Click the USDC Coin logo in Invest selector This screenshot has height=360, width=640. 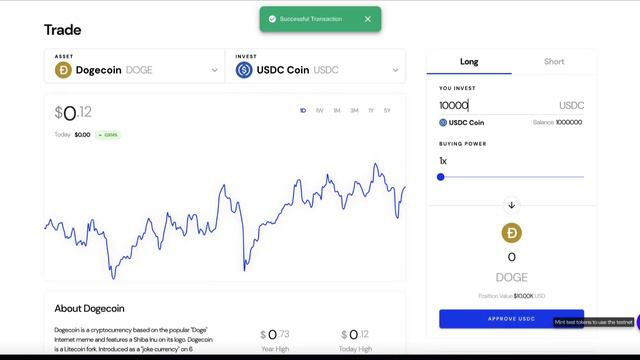coord(244,70)
